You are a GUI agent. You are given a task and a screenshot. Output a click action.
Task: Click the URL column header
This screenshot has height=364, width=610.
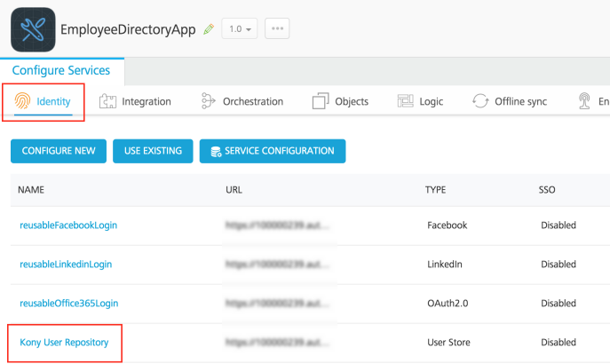[234, 190]
